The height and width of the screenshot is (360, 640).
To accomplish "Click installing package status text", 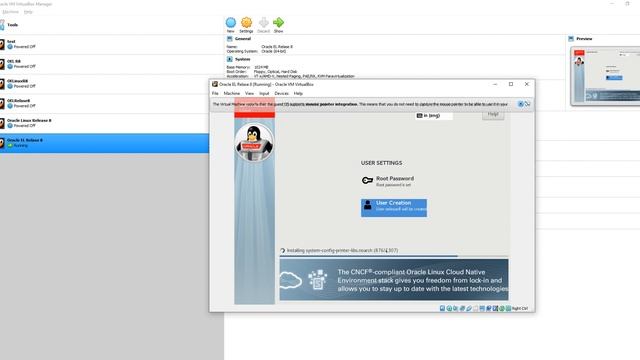I will click(342, 250).
